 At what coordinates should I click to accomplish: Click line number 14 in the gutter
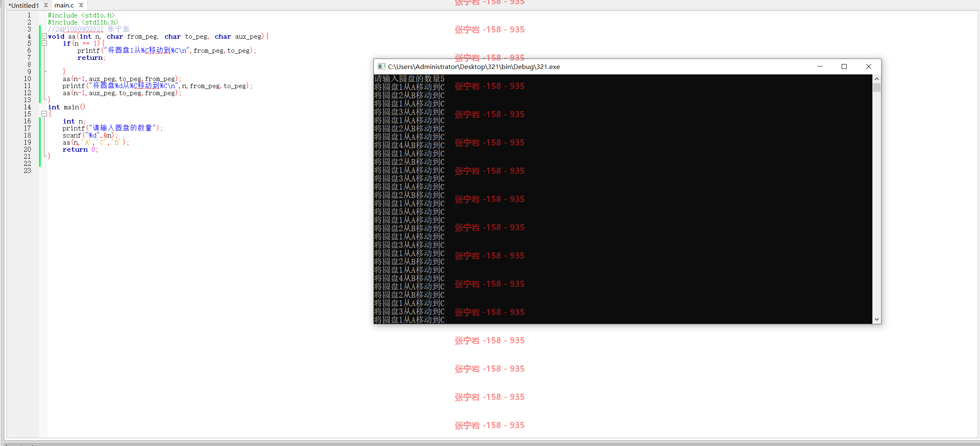pos(27,107)
